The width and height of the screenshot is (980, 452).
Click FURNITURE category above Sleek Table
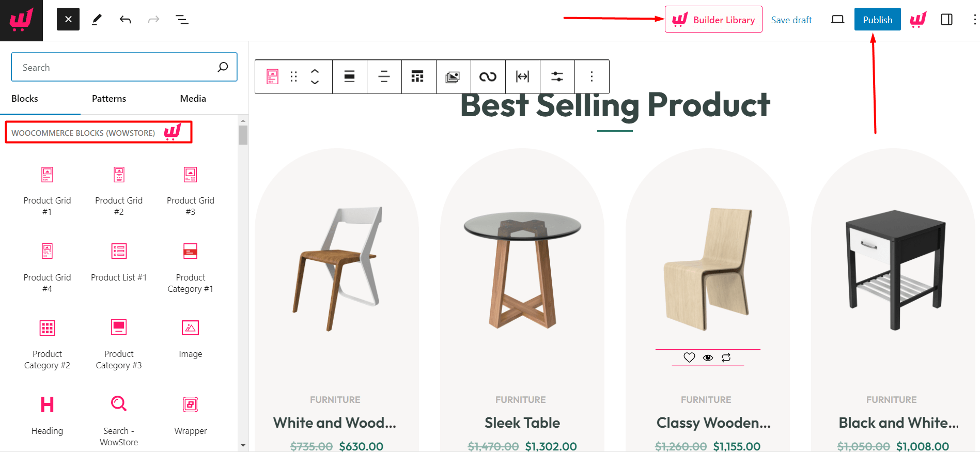521,400
